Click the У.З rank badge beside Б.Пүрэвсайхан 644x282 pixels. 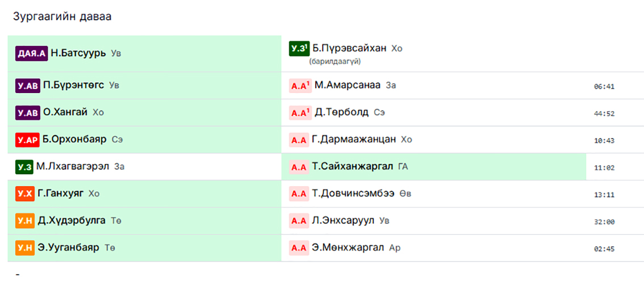point(299,48)
